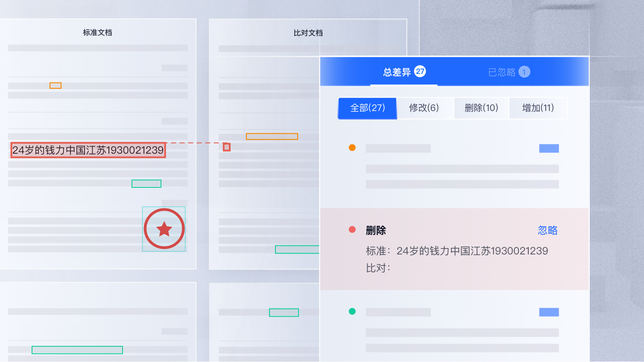Click the orange dot difference indicator
Viewport: 644px width, 362px height.
coord(352,148)
